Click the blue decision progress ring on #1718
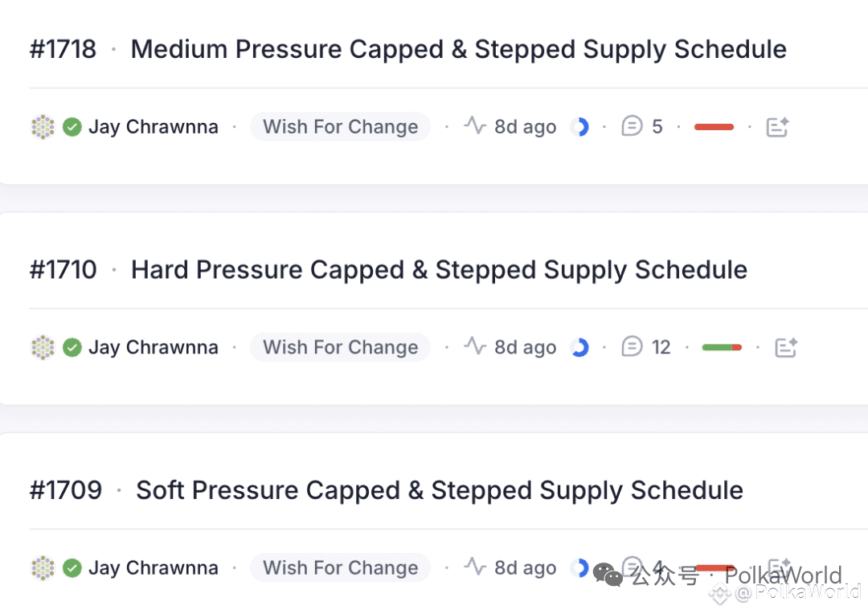Image resolution: width=868 pixels, height=614 pixels. pos(579,127)
